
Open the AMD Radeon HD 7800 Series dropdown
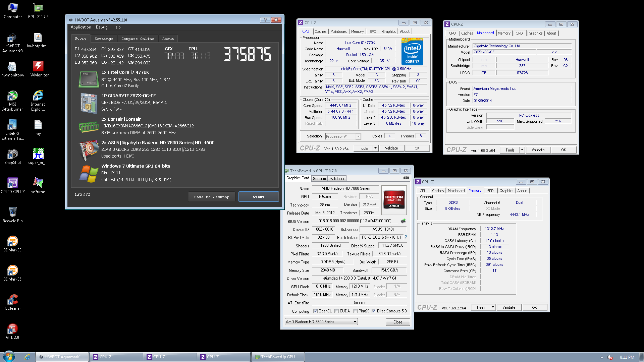pyautogui.click(x=321, y=322)
